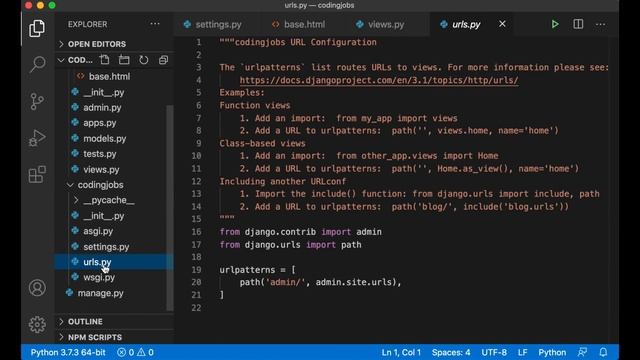Viewport: 640px width, 360px height.
Task: Expand the NPM Scripts section
Action: coord(95,337)
